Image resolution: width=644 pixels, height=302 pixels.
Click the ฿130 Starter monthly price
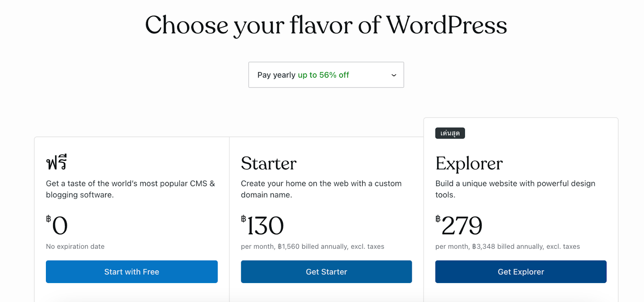(263, 225)
